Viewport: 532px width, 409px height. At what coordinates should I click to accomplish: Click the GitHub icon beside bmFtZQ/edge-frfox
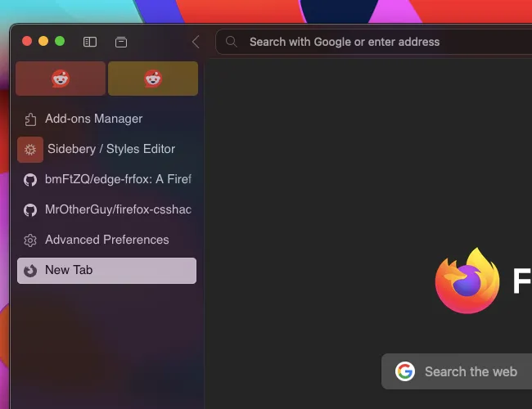pyautogui.click(x=30, y=180)
